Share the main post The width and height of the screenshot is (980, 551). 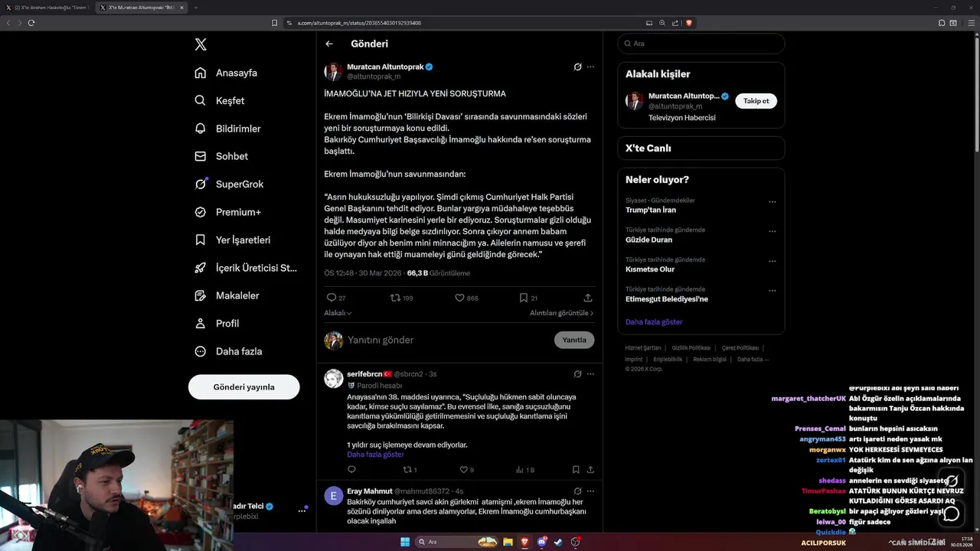[x=588, y=298]
